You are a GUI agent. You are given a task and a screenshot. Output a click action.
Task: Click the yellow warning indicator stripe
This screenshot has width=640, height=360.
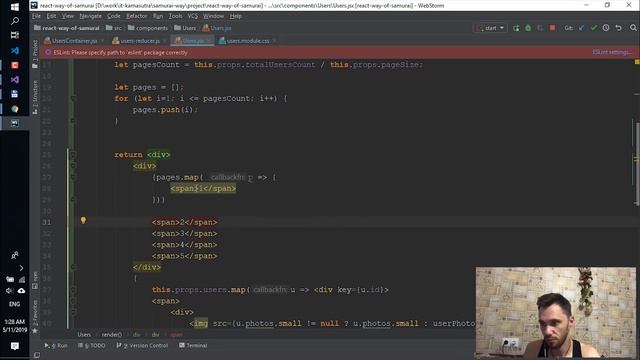(x=637, y=62)
